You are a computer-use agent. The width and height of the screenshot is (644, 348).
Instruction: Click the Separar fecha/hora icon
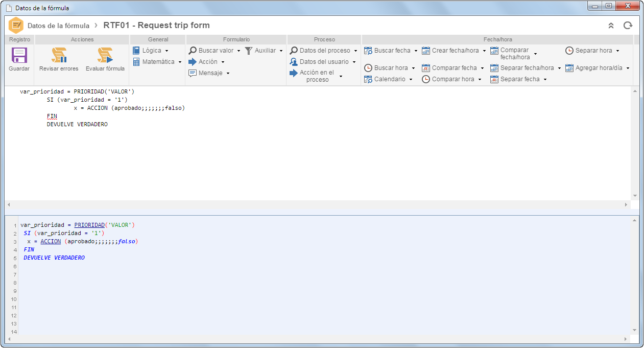[494, 68]
